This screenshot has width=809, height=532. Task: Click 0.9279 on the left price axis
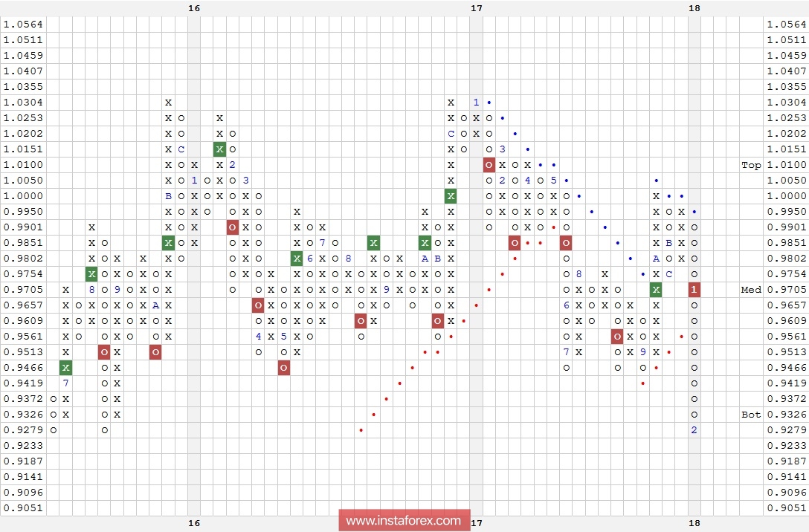[x=23, y=430]
